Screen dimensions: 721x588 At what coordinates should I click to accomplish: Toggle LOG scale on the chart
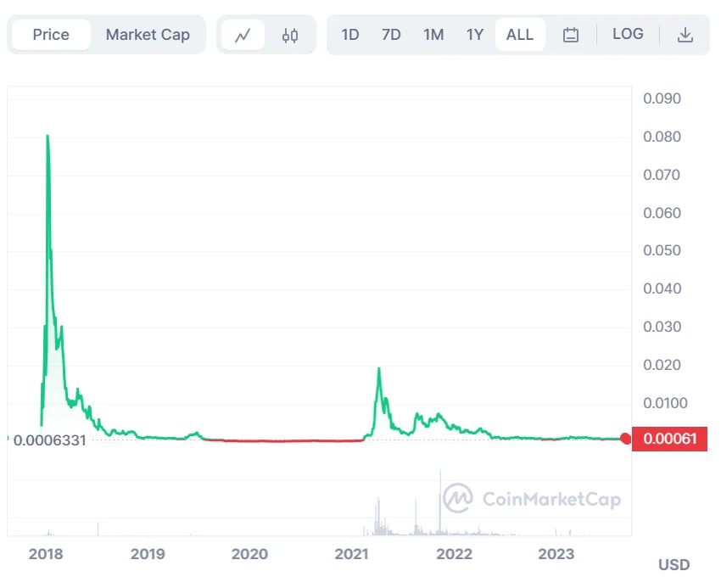point(628,34)
